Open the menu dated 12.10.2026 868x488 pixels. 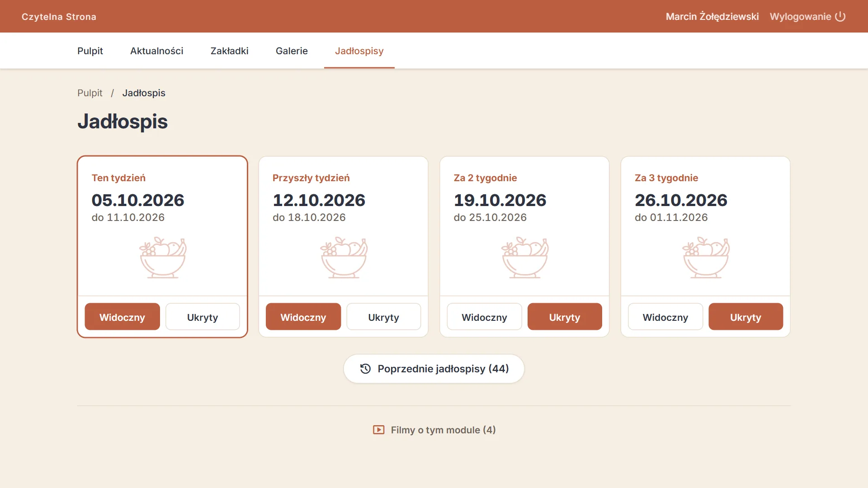coord(319,200)
